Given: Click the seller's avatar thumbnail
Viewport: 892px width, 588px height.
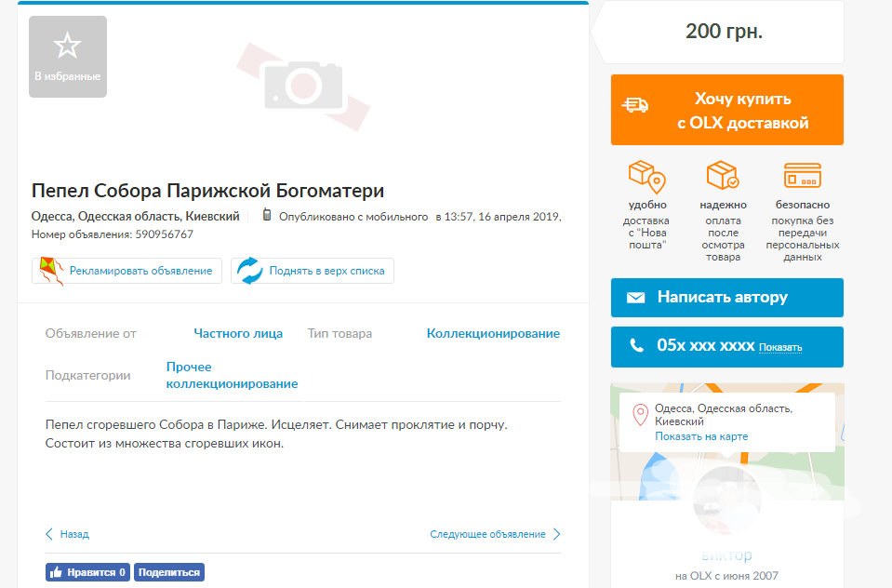Looking at the screenshot, I should (726, 498).
